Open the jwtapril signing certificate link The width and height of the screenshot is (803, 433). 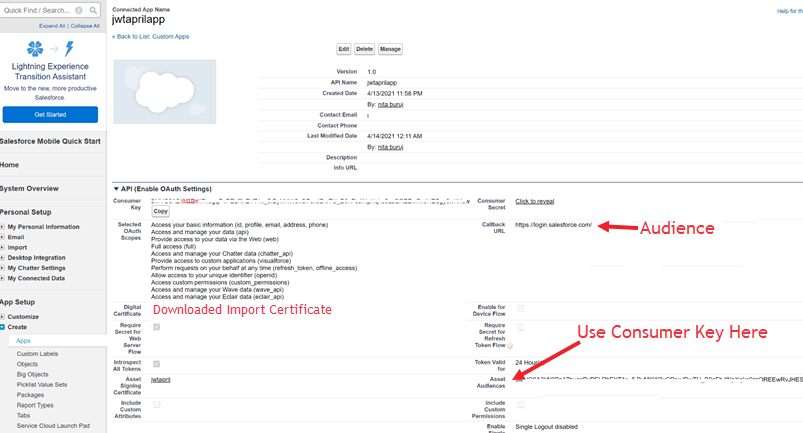pyautogui.click(x=161, y=380)
